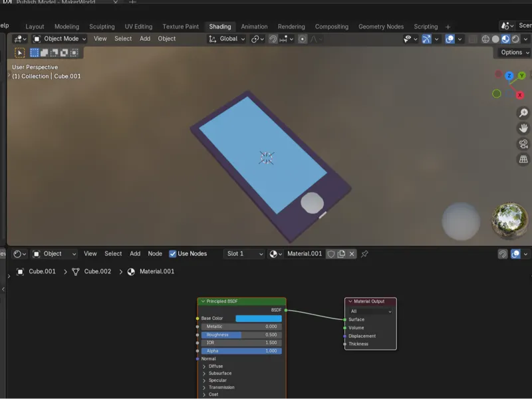
Task: Toggle fake user shield for Material.001
Action: point(331,254)
